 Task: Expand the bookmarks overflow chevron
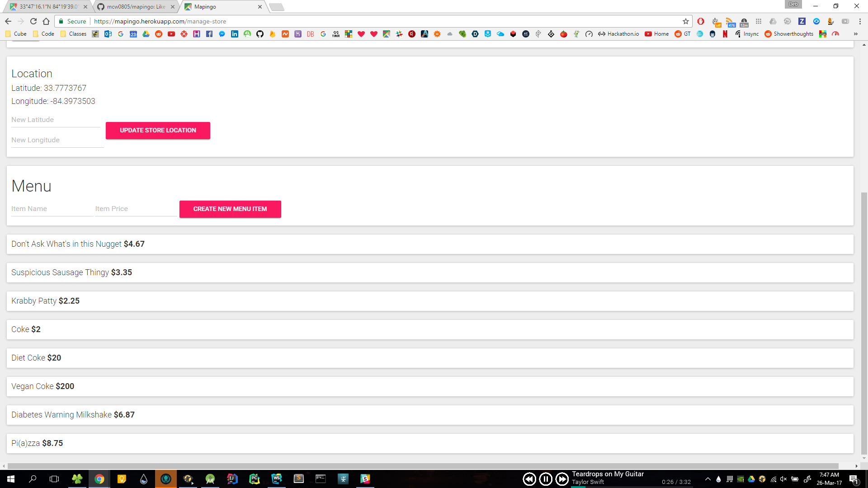[x=855, y=34]
